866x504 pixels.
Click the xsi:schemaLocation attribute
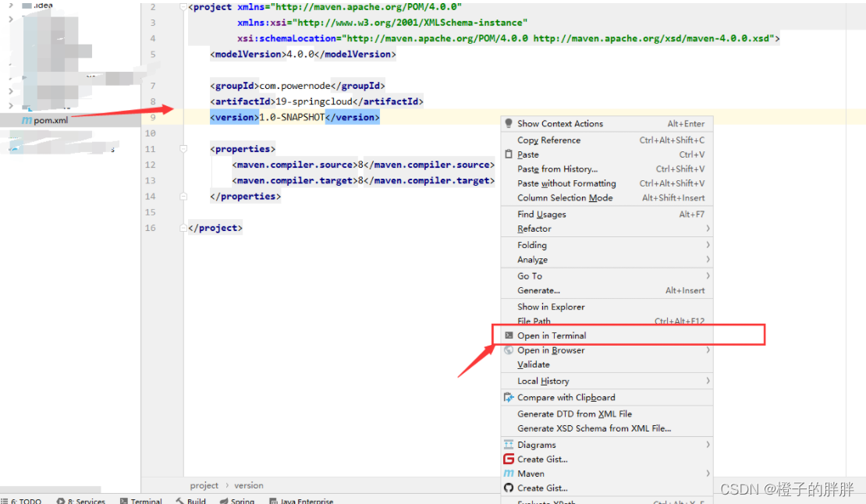[x=286, y=38]
